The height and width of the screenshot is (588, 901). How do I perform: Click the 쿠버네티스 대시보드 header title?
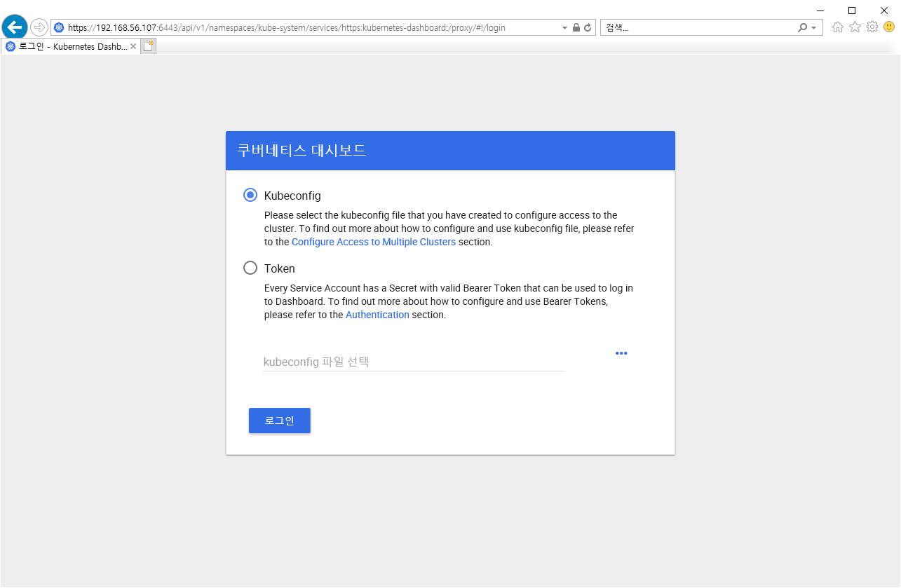[x=302, y=150]
